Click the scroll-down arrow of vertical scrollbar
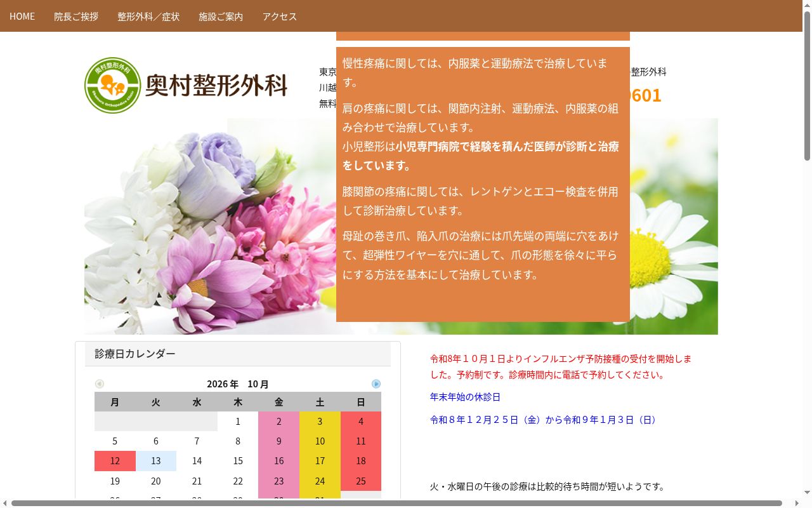 click(x=807, y=493)
